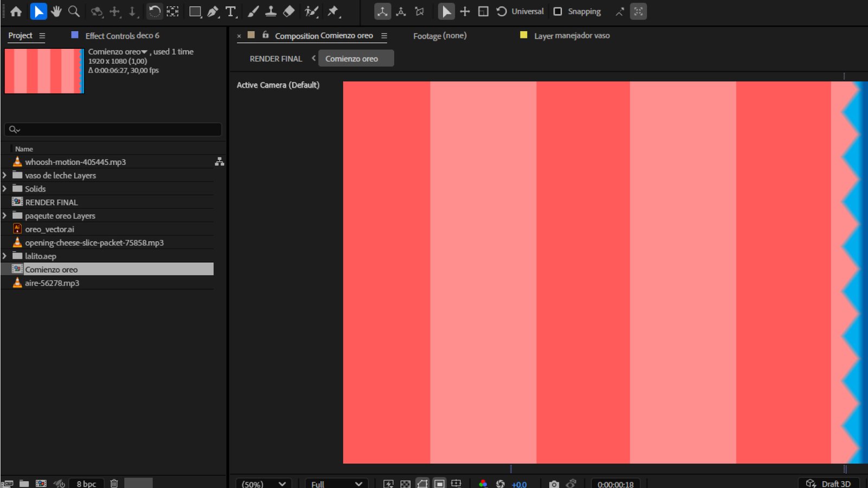
Task: Open 8 bpc color depth setting
Action: click(86, 484)
